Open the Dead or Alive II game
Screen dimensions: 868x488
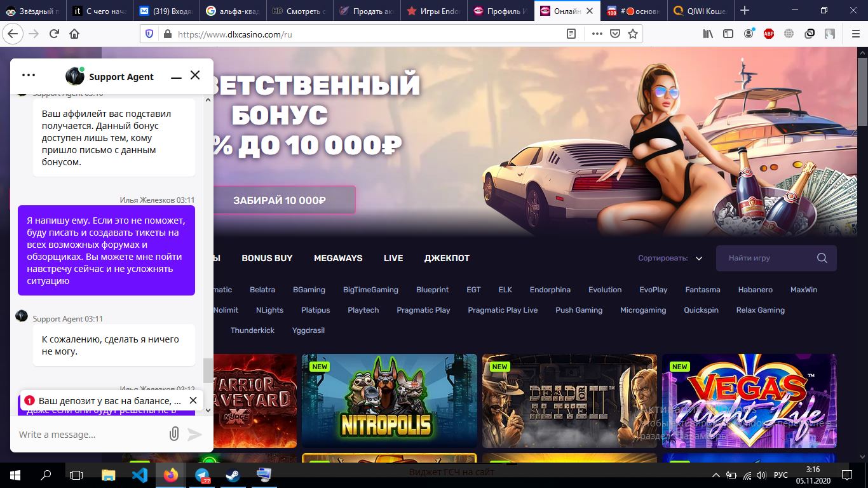569,401
